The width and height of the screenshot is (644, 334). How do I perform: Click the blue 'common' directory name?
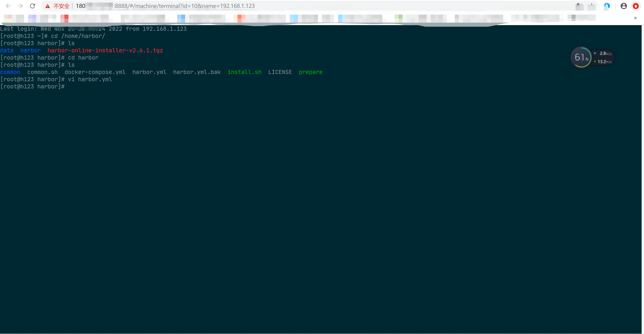point(10,72)
